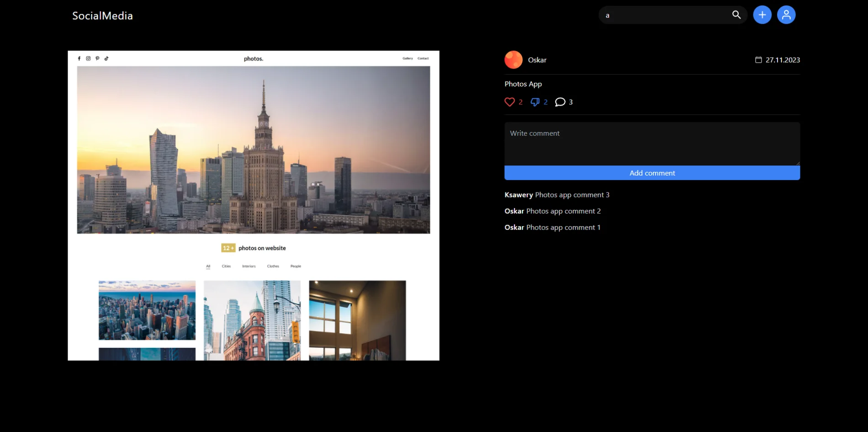Open Oskar's orange avatar
Image resolution: width=868 pixels, height=432 pixels.
[x=513, y=60]
